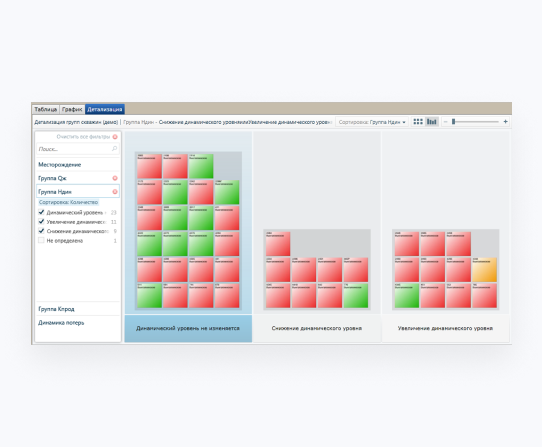Image resolution: width=542 pixels, height=447 pixels.
Task: Click the zoom out minus icon
Action: pyautogui.click(x=445, y=122)
